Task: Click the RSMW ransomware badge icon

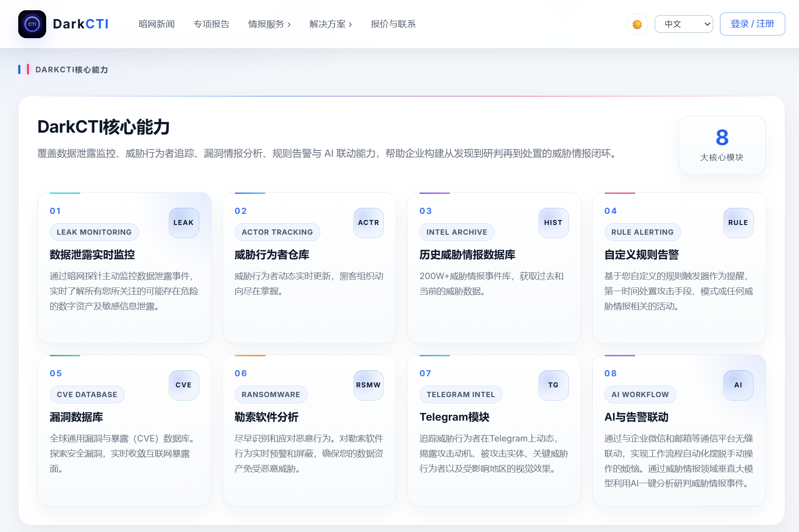Action: [x=368, y=385]
